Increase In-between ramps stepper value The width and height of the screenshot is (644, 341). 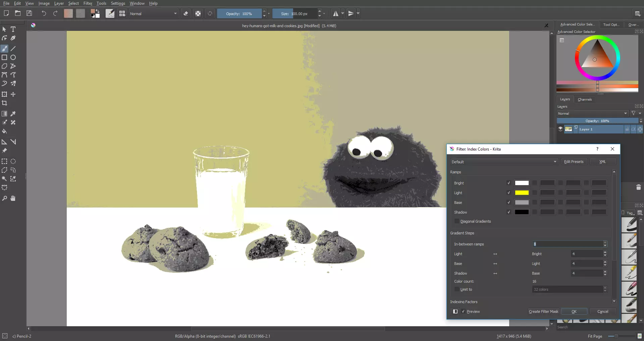click(605, 242)
